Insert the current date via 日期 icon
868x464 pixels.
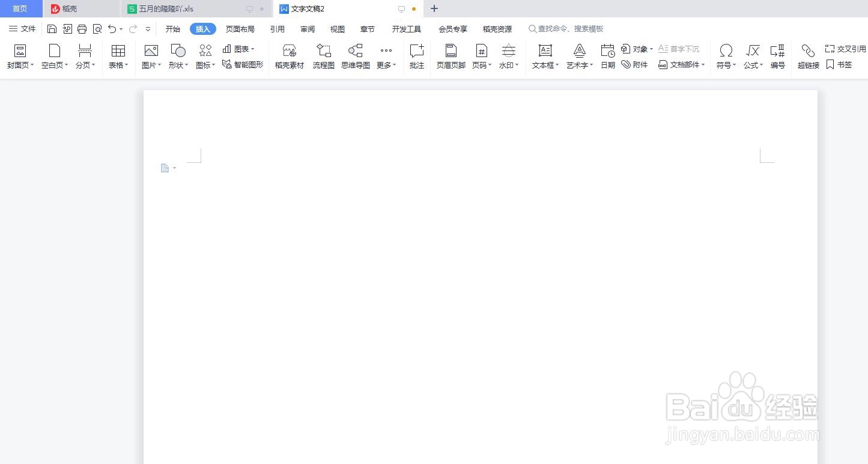(x=607, y=56)
